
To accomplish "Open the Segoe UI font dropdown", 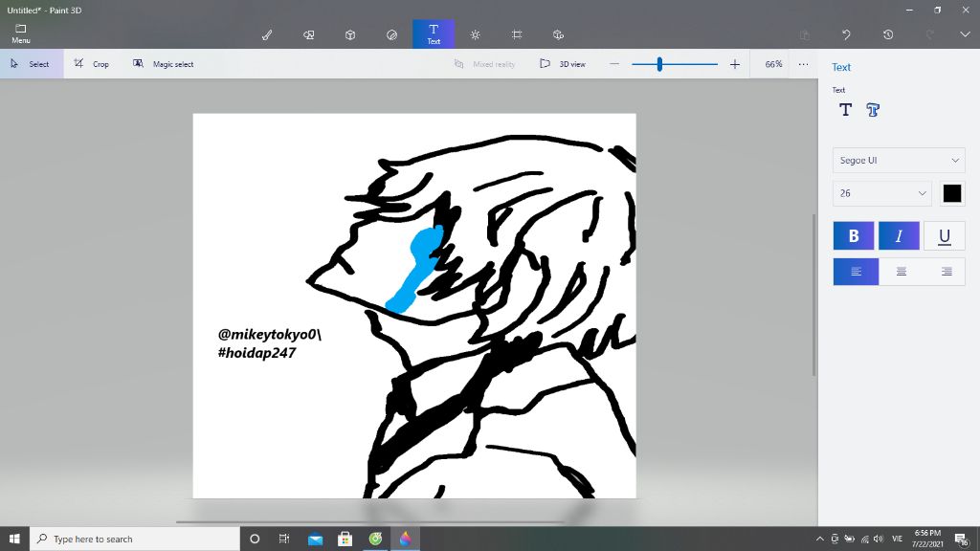I will pos(898,160).
